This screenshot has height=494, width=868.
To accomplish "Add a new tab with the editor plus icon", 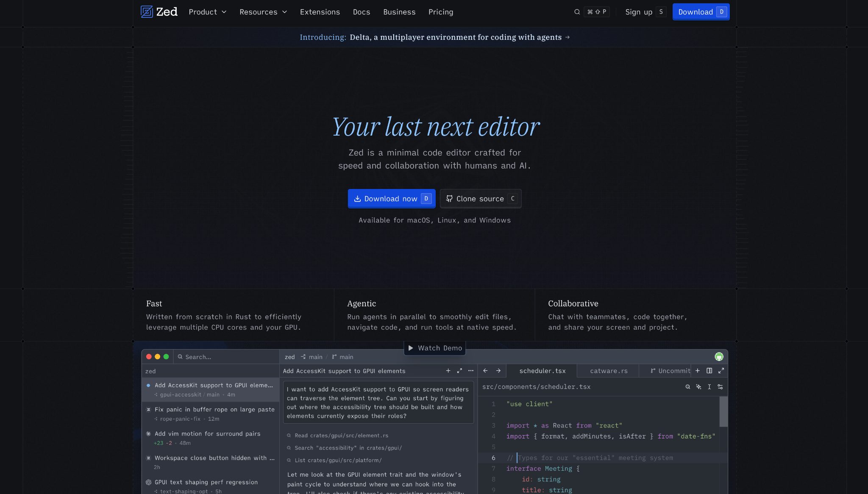I will tap(698, 371).
